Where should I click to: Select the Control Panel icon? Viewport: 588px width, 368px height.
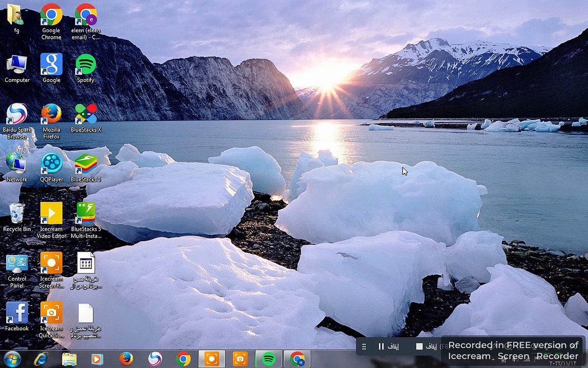tap(17, 270)
